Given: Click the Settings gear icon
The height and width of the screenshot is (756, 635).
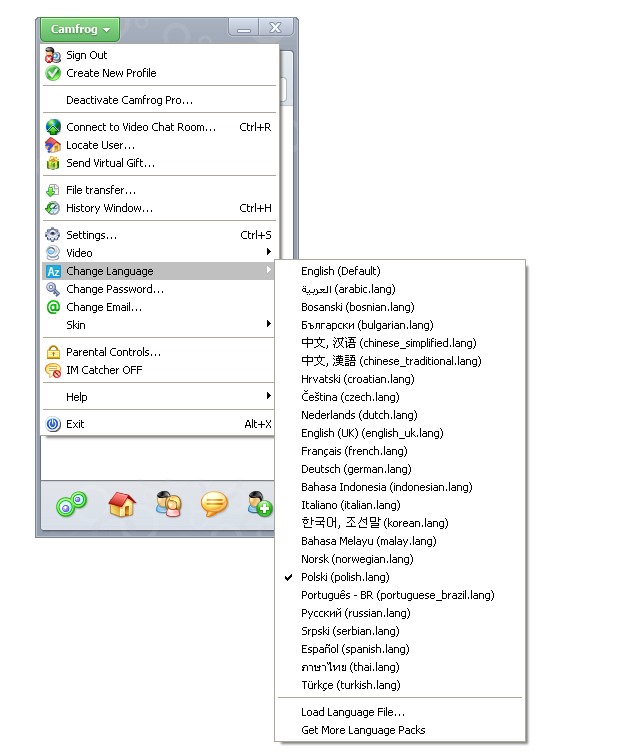Looking at the screenshot, I should click(x=53, y=235).
